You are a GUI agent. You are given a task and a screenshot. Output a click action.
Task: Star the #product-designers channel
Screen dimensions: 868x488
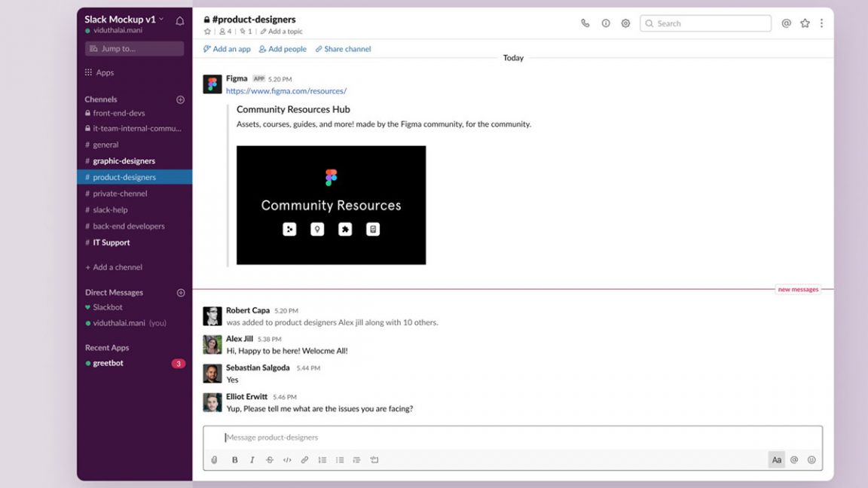coord(208,32)
